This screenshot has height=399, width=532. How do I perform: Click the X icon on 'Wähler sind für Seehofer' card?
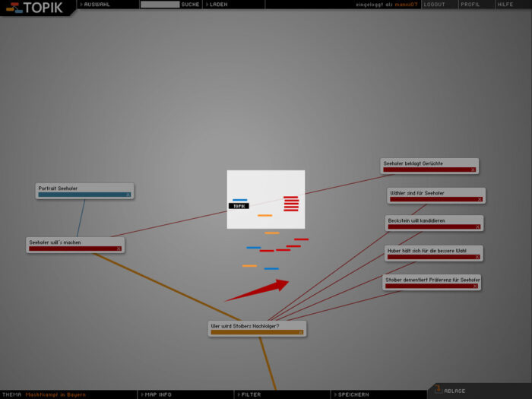point(479,200)
